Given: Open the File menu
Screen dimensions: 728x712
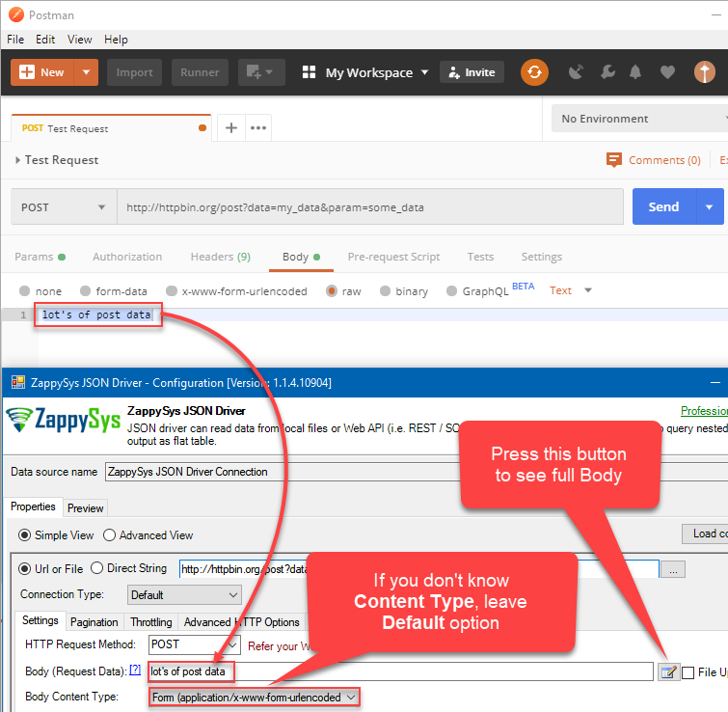Looking at the screenshot, I should tap(15, 40).
